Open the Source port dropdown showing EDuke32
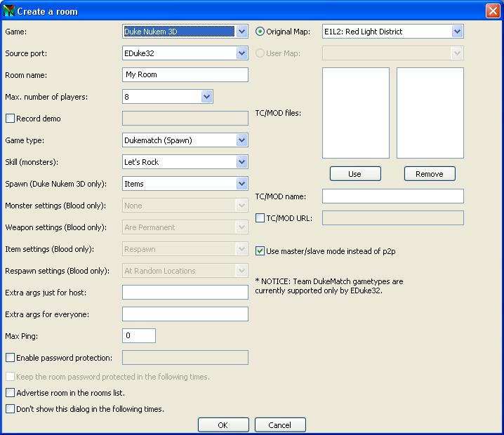This screenshot has width=504, height=435. [x=185, y=53]
